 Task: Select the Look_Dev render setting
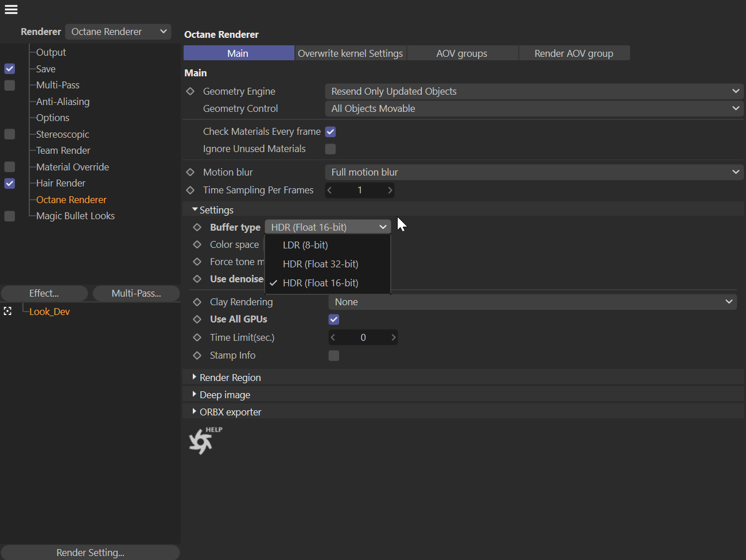[x=49, y=312]
